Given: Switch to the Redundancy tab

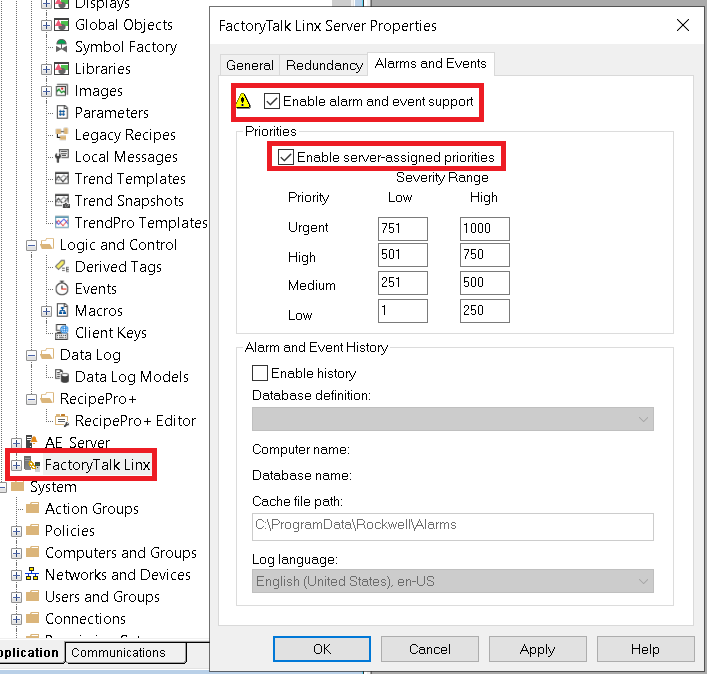Looking at the screenshot, I should 324,65.
